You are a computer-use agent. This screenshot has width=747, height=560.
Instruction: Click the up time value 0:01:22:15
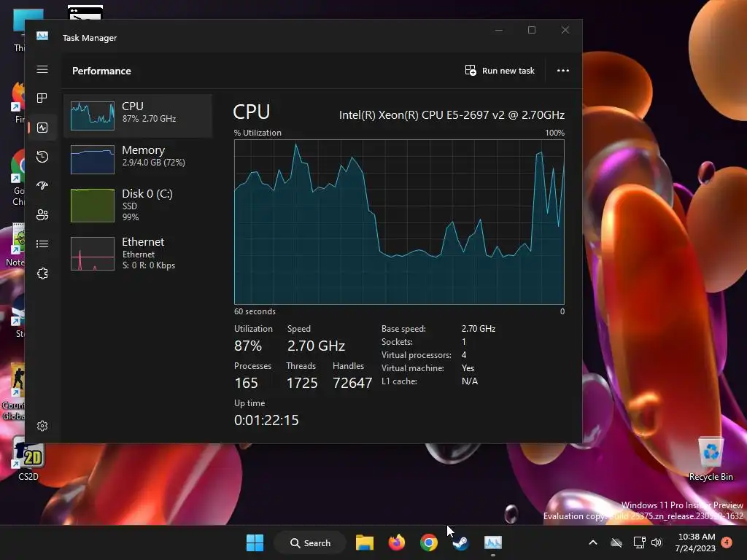[x=266, y=420]
